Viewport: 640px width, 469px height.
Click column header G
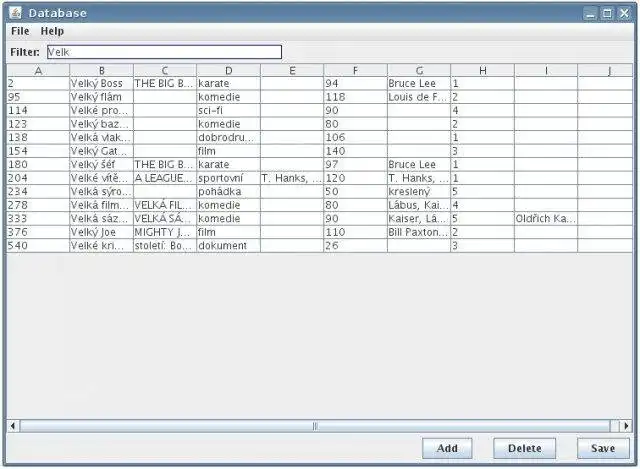tap(419, 71)
